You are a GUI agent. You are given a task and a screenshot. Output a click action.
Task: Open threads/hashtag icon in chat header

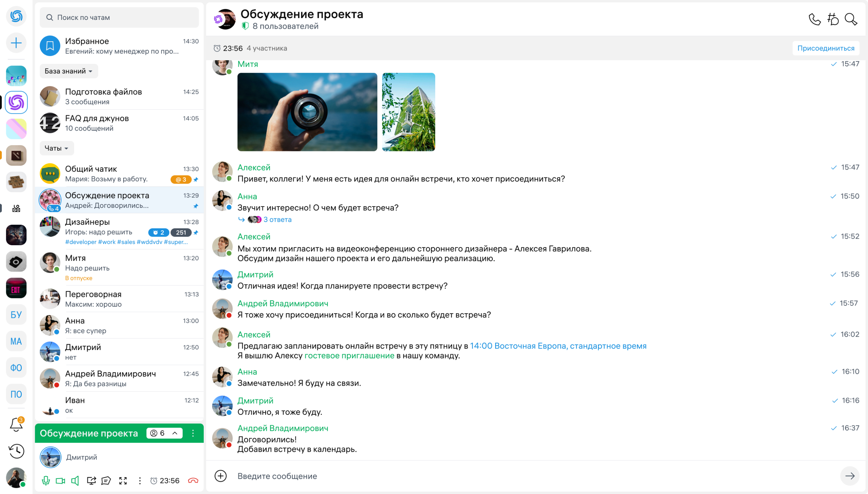[x=833, y=19]
